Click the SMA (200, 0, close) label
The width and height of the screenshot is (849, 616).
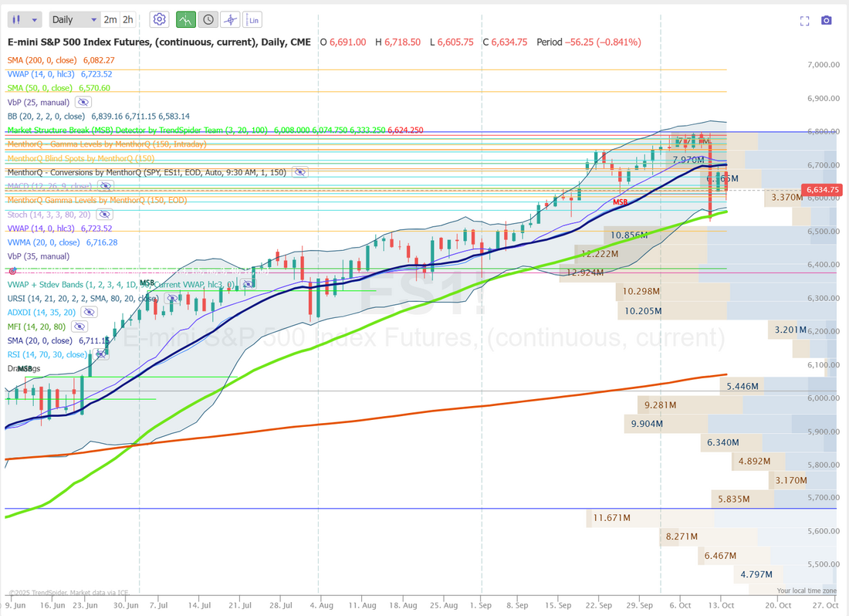[x=45, y=60]
